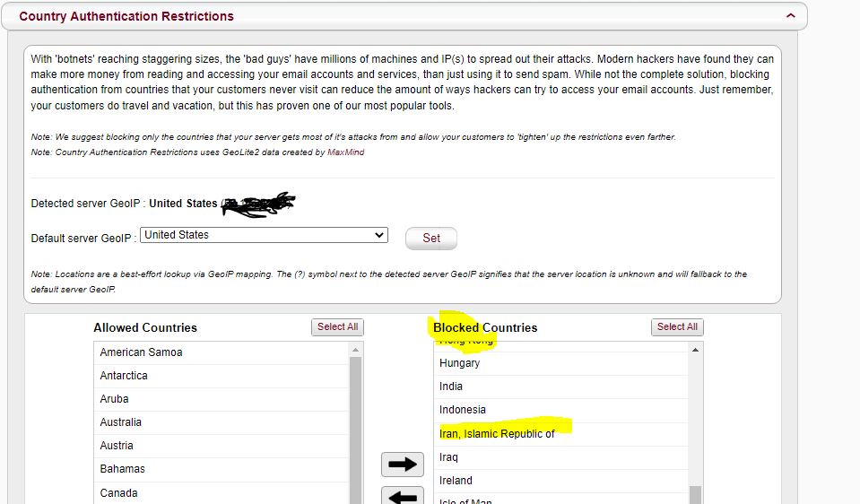Select Antarctica in the allowed list

click(124, 376)
